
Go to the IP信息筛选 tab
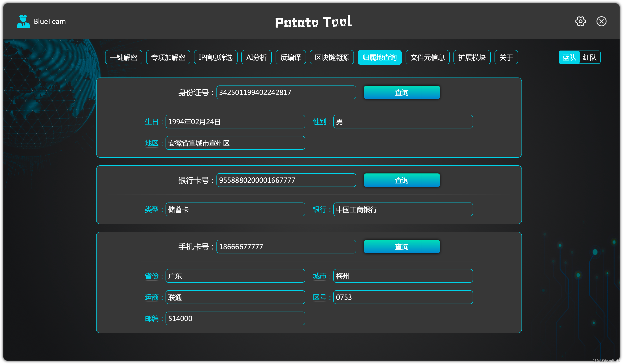(x=216, y=57)
